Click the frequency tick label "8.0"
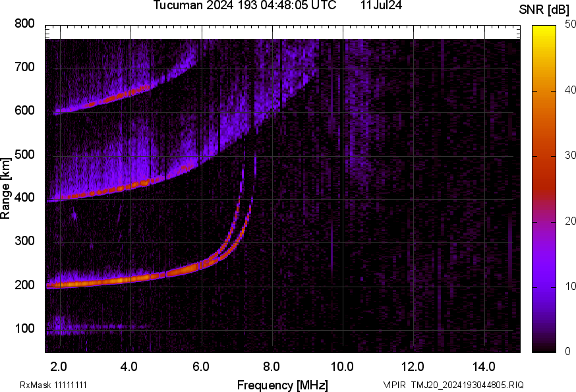576x392 pixels. 271,366
